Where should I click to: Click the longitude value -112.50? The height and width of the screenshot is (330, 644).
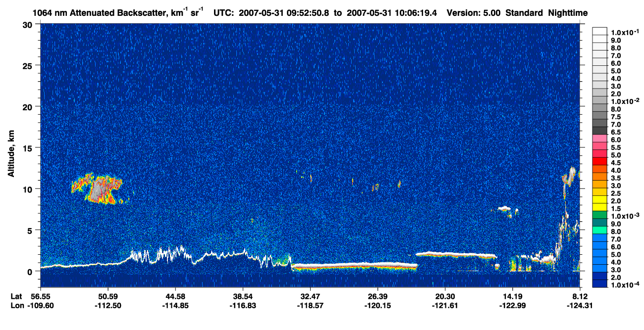coord(107,305)
